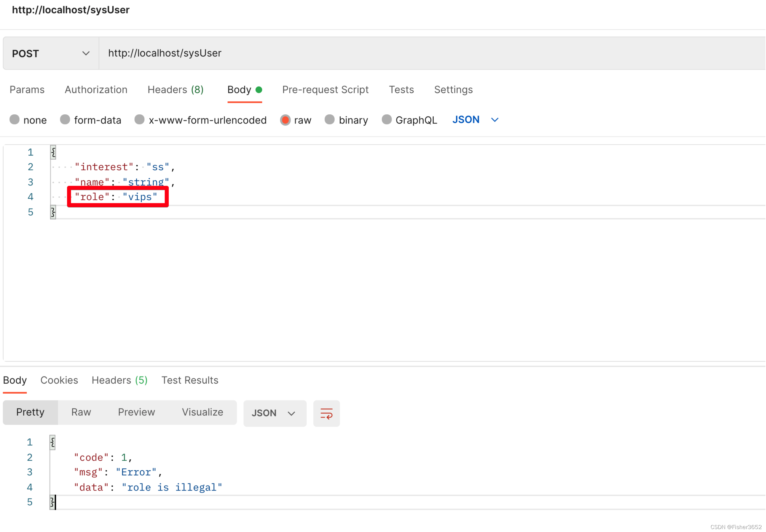Open the Settings tab
This screenshot has width=766, height=532.
(453, 90)
